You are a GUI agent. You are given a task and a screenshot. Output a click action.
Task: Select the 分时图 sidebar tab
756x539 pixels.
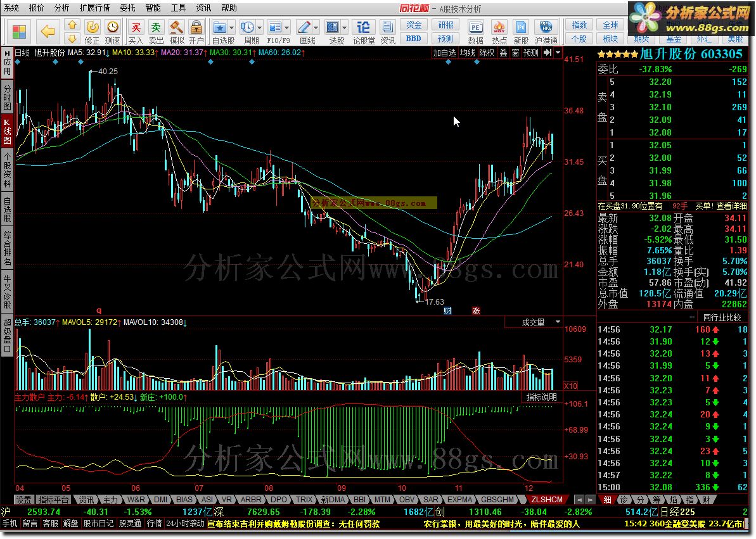(7, 98)
